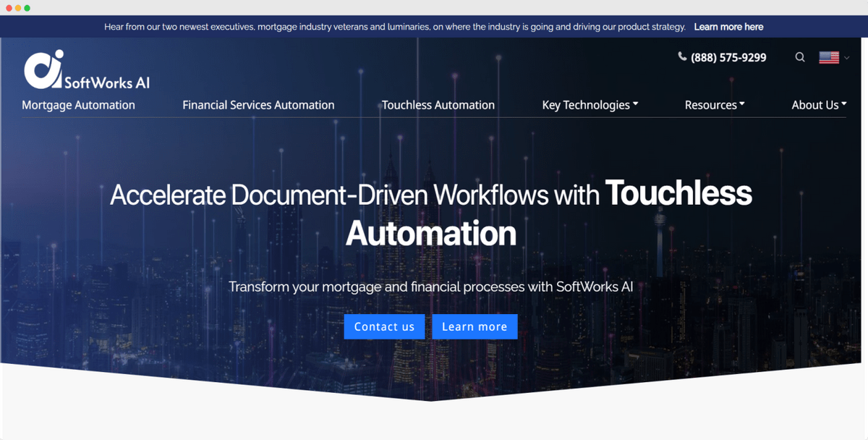Expand the language chevron next to flag
868x440 pixels.
click(847, 58)
